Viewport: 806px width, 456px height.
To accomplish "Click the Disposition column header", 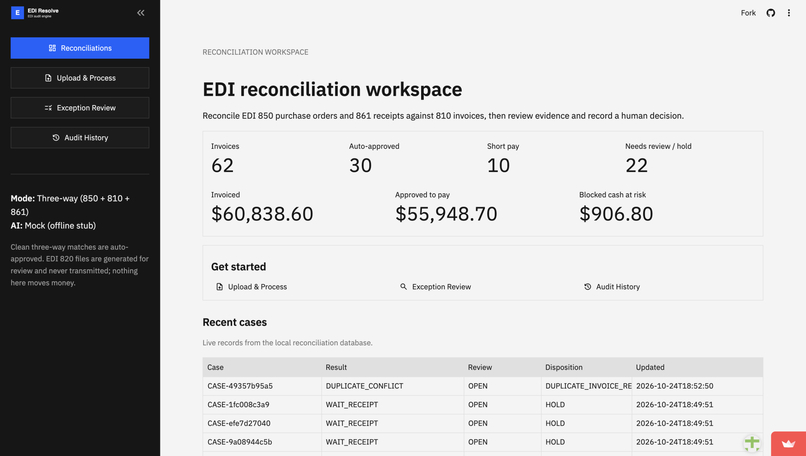I will pos(587,367).
